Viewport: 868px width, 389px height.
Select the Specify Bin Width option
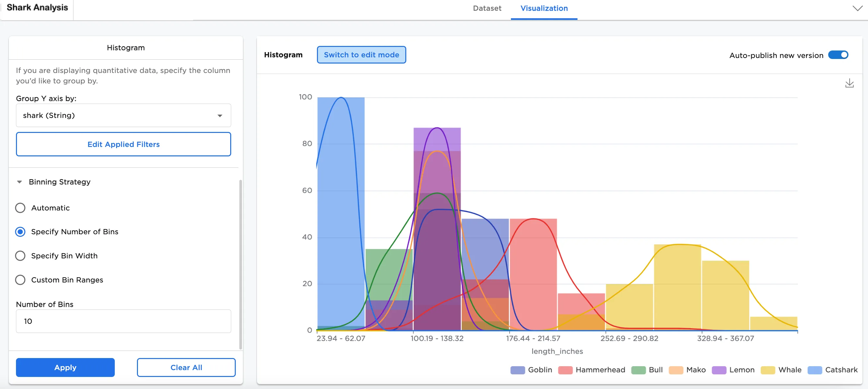[20, 256]
